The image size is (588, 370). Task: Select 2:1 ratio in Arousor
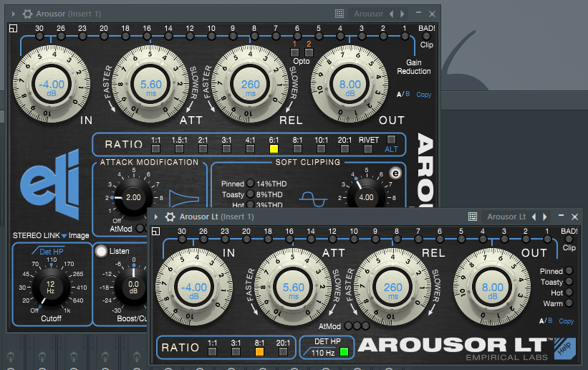(203, 148)
